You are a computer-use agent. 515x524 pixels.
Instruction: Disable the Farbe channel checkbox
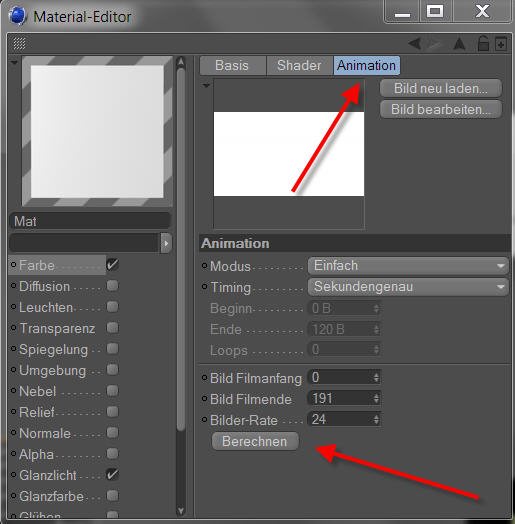[113, 265]
